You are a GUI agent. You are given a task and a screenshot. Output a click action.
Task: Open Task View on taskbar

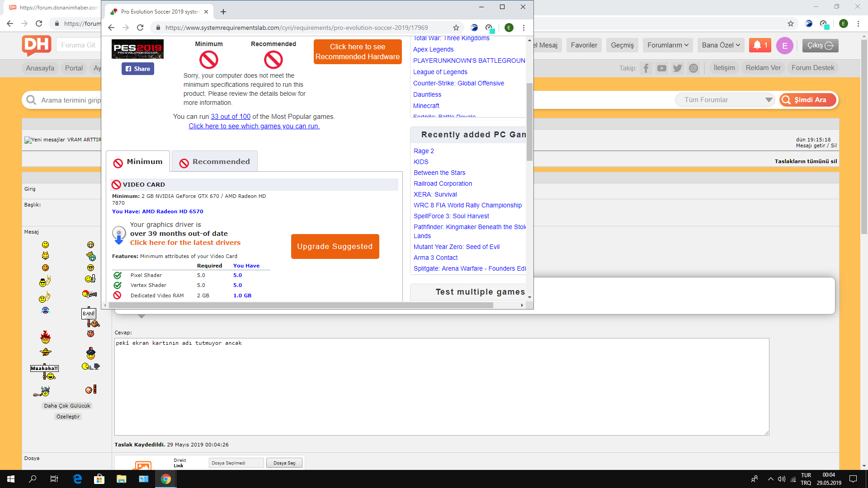point(54,479)
